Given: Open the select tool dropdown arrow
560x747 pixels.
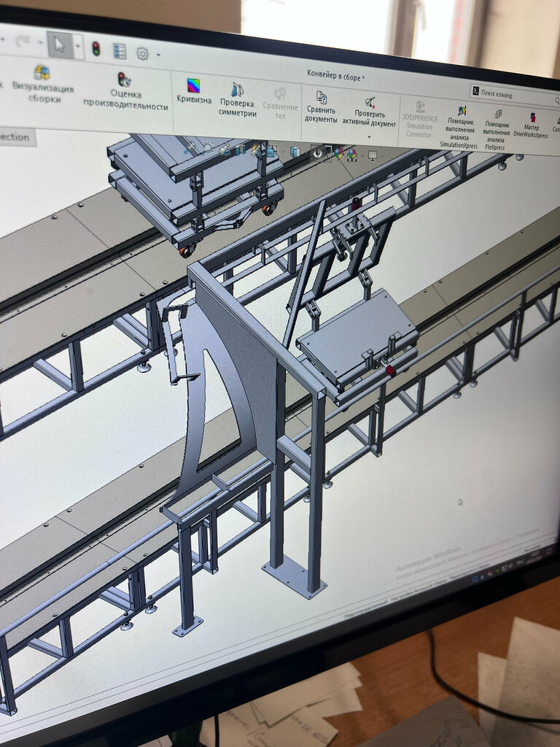Looking at the screenshot, I should tap(79, 47).
